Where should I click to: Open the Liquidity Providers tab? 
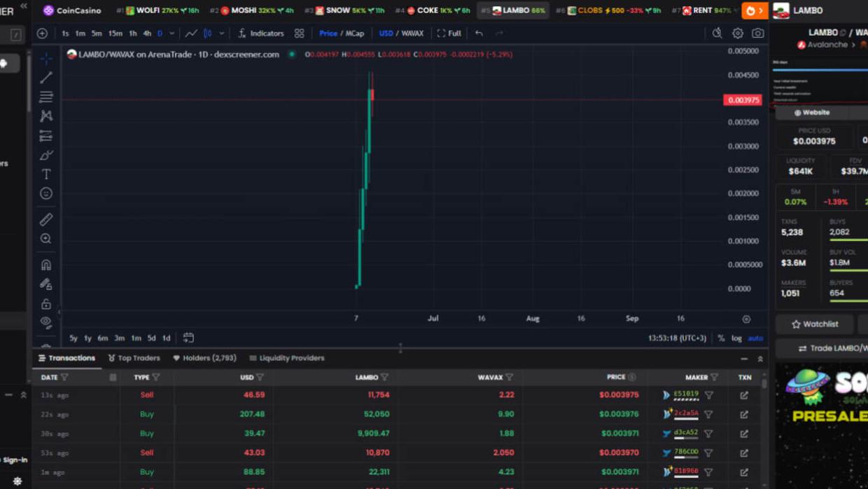coord(287,358)
